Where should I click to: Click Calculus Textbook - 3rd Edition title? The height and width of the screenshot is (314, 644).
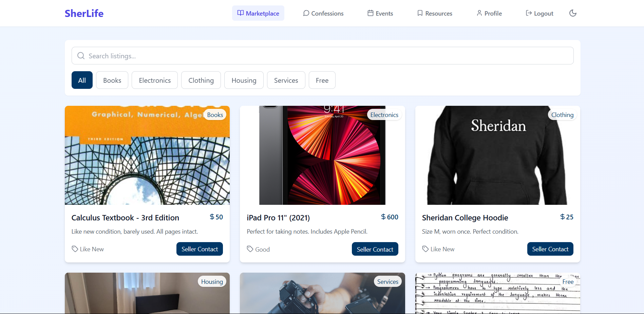[x=125, y=218]
